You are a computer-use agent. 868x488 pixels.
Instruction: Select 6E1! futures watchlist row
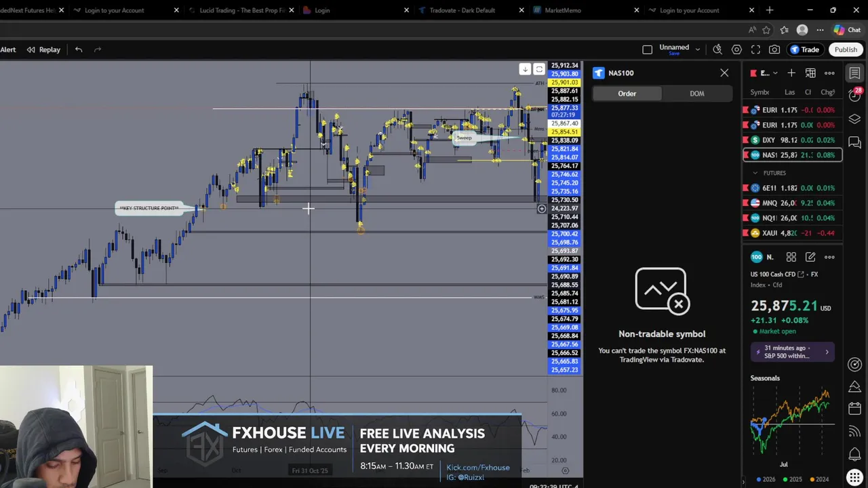coord(793,188)
